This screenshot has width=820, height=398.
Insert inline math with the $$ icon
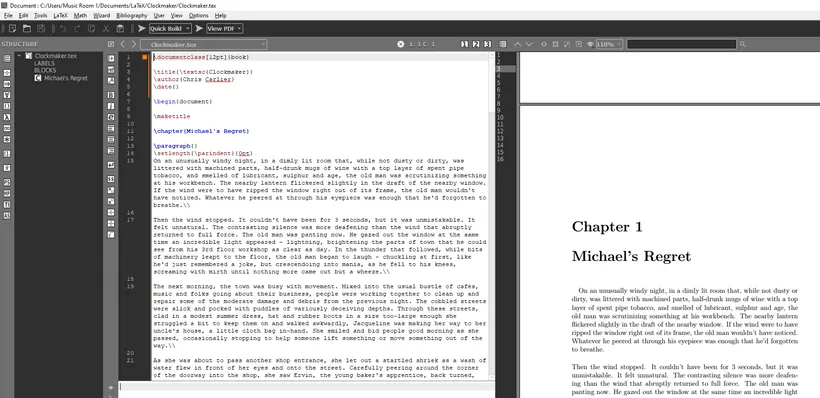tap(111, 179)
